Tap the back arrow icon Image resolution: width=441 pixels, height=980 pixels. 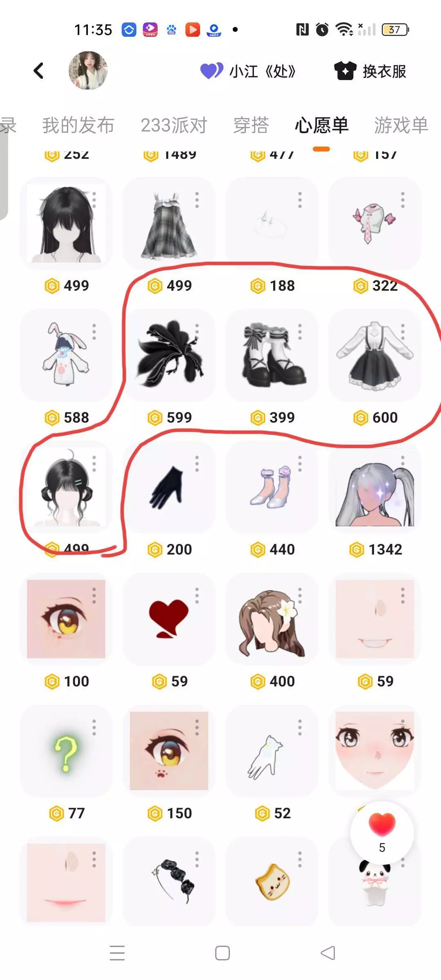pyautogui.click(x=38, y=71)
